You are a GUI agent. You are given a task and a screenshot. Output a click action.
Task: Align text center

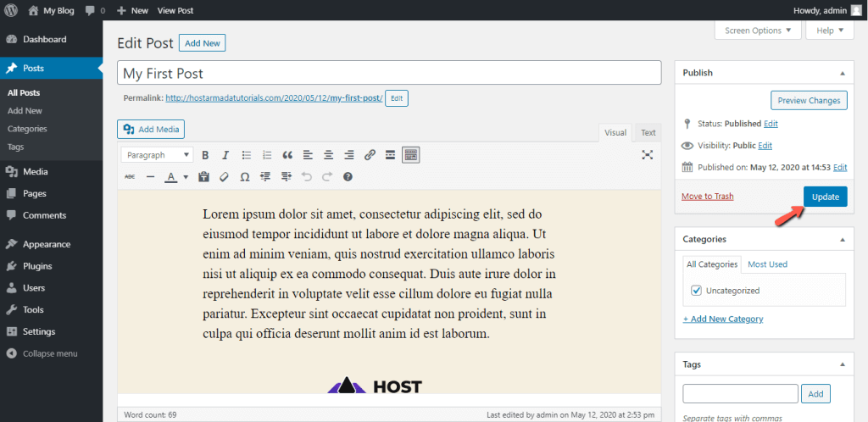pyautogui.click(x=329, y=155)
